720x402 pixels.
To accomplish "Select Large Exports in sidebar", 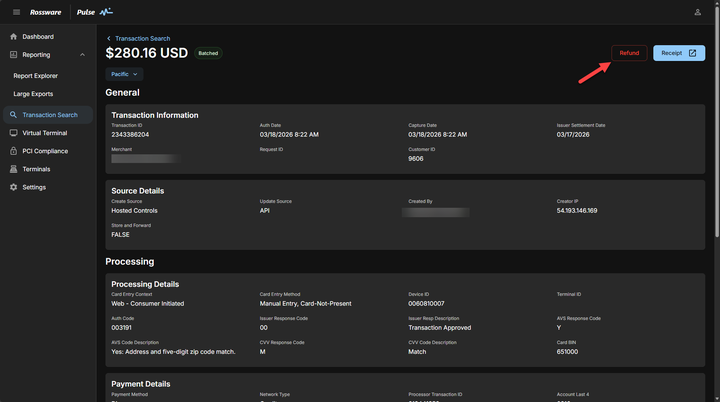I will coord(33,94).
